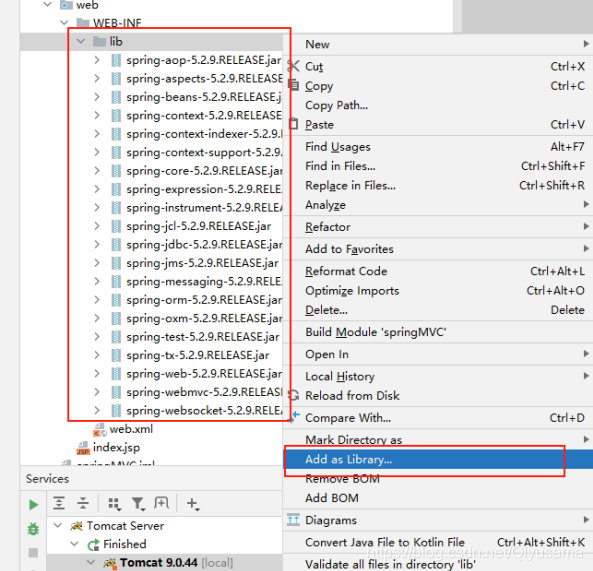Select Convert Java File to Kotlin File
Screen dimensions: 593x571
438,542
